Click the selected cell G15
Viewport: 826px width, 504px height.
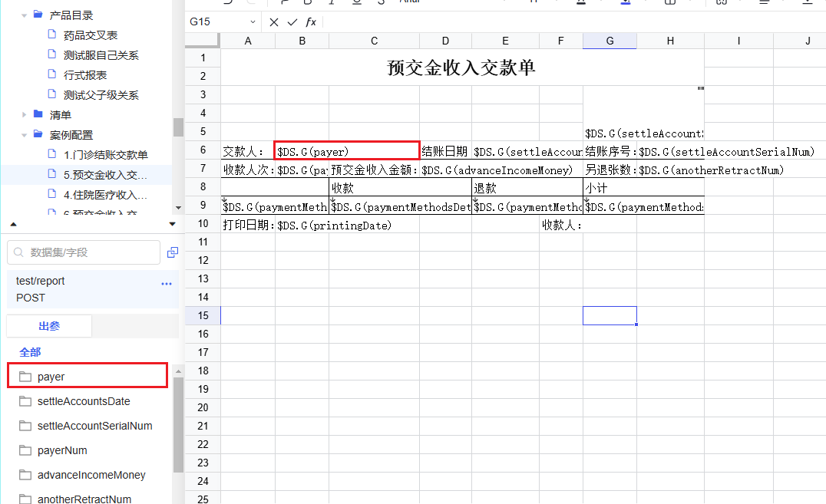(x=610, y=315)
